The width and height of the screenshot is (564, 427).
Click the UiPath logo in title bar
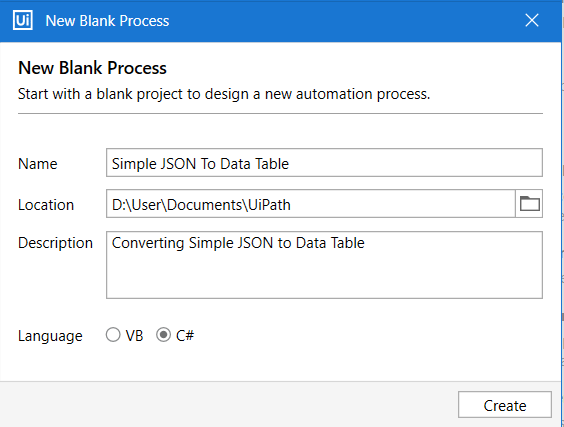point(23,20)
